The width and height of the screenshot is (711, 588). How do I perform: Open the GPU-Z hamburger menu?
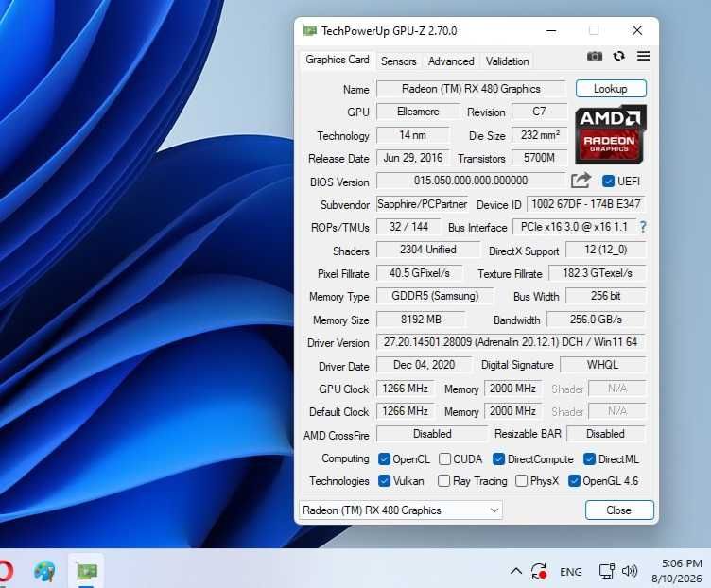click(x=643, y=56)
